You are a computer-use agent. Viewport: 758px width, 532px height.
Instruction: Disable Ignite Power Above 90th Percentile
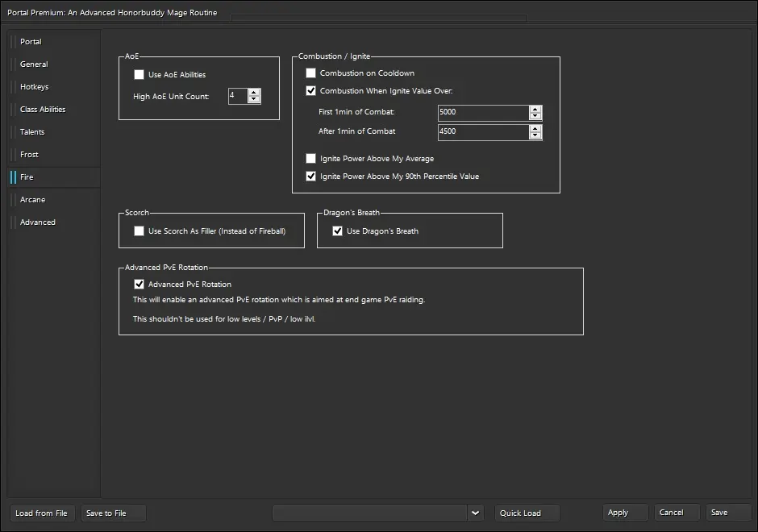coord(310,177)
